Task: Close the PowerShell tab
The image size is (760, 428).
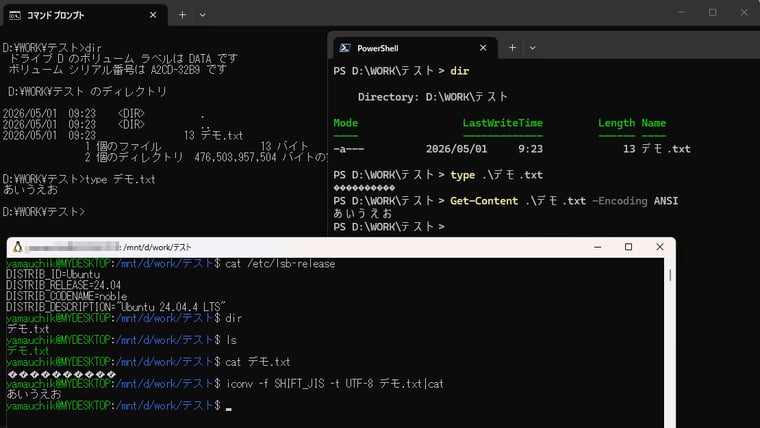Action: point(483,48)
